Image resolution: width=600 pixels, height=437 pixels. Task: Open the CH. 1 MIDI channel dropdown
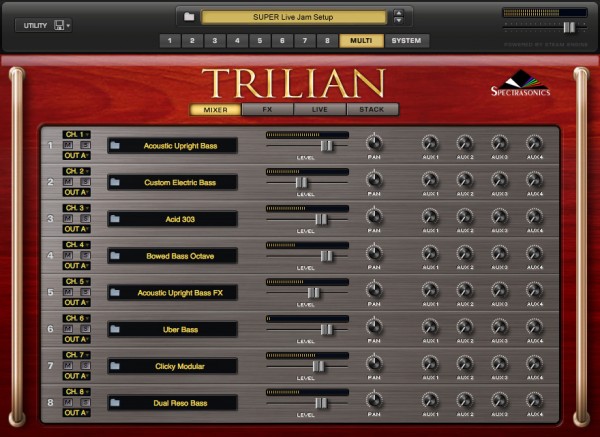click(77, 135)
